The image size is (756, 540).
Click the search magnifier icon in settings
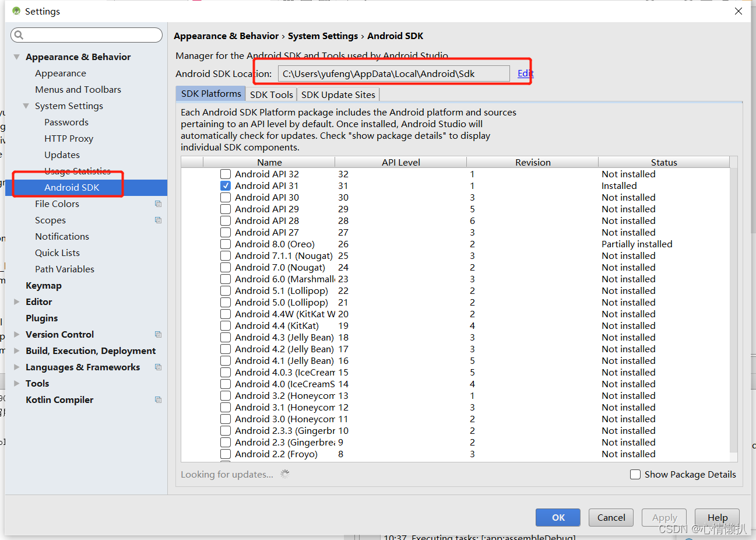tap(19, 35)
